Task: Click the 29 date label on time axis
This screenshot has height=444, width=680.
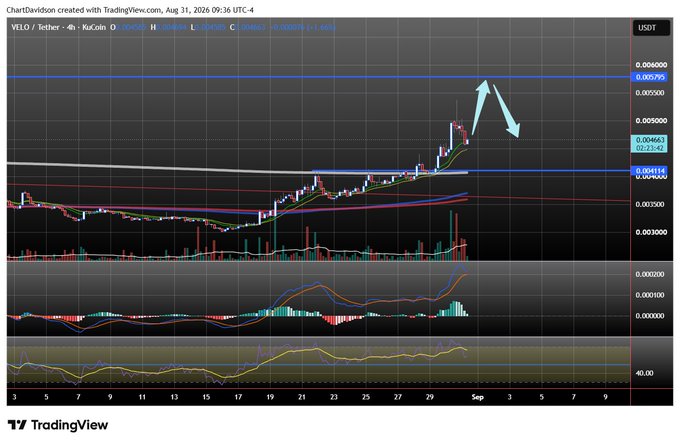Action: [x=430, y=397]
